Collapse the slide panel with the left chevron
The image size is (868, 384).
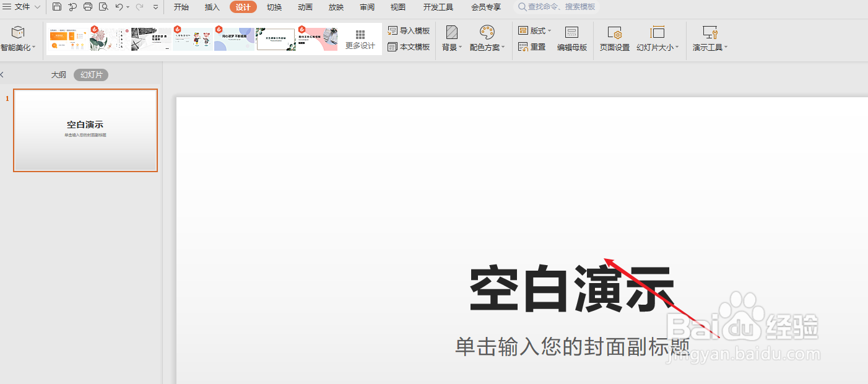pos(2,75)
